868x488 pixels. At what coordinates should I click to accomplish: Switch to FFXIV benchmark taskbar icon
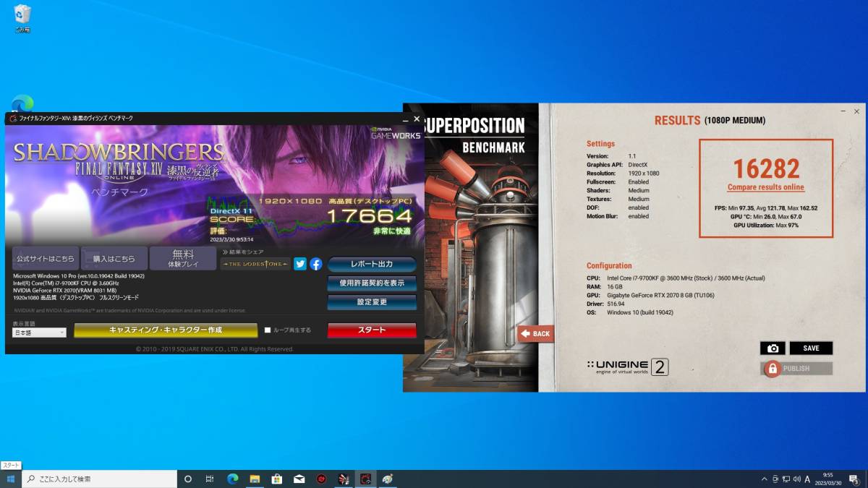click(366, 479)
